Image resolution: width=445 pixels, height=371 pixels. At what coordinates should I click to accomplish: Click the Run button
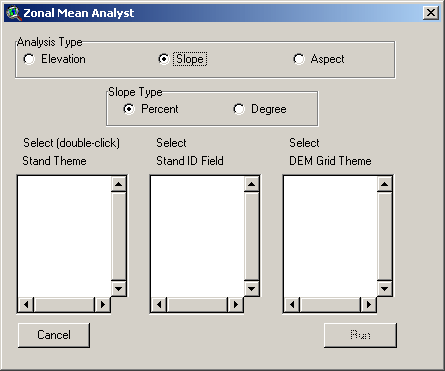coord(360,335)
